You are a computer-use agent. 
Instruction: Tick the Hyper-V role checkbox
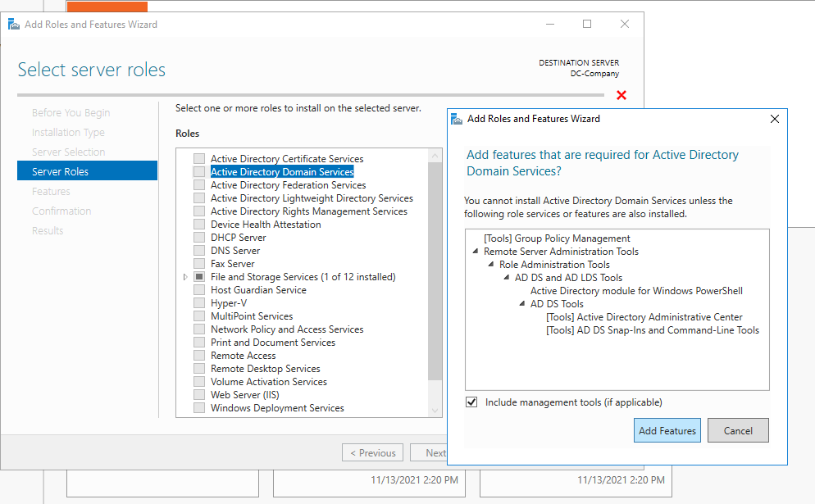[x=199, y=303]
